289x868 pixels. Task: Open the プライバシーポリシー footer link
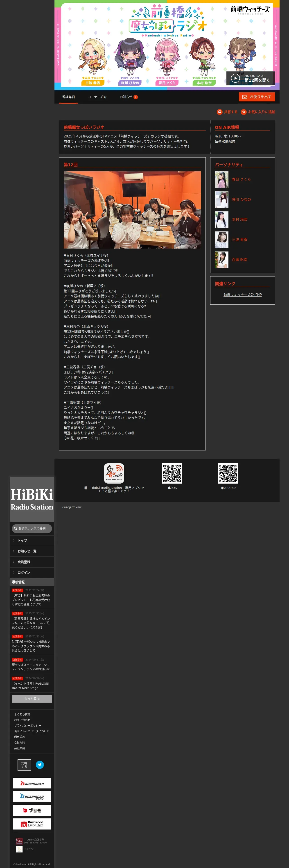pos(28,725)
